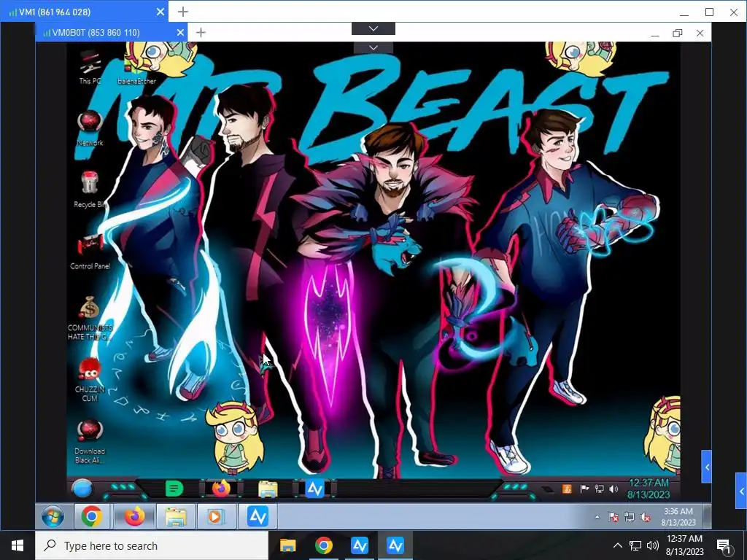Open AnyDesk on the dark themed taskbar
The image size is (747, 560).
pos(315,489)
